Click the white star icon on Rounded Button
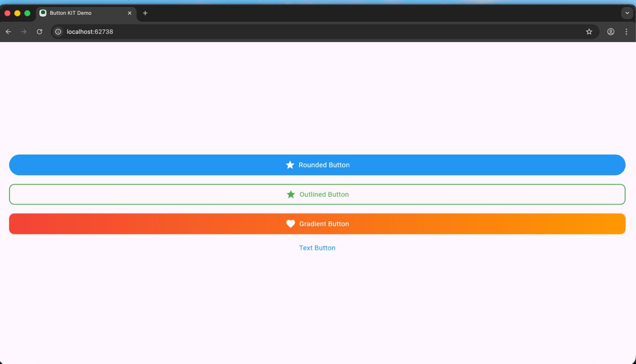Screen dimensions: 636x364 coord(290,165)
